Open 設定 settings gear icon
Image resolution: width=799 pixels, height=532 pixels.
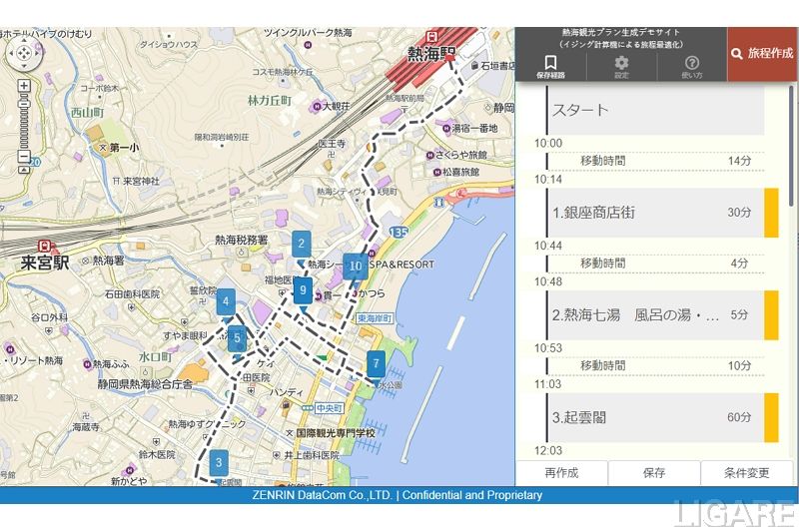pos(621,66)
